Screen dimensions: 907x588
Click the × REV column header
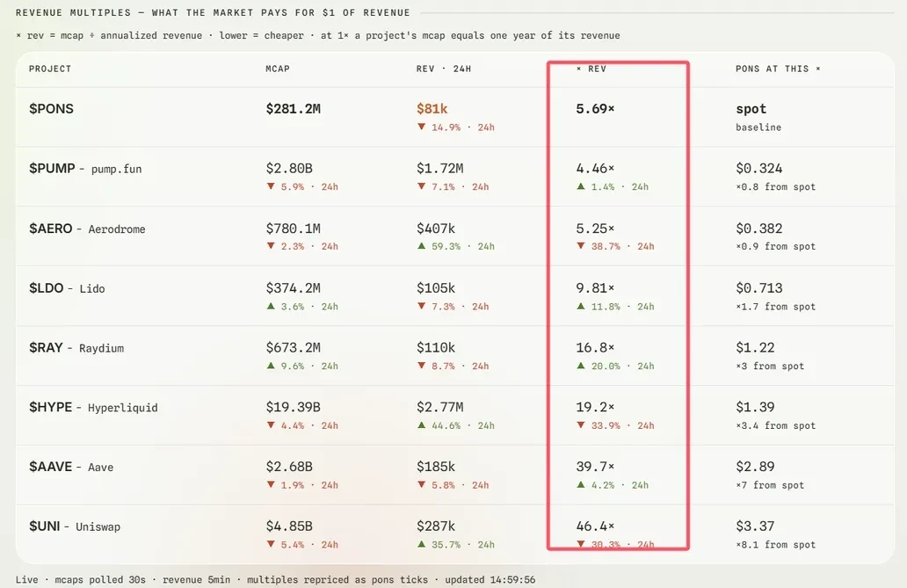[x=591, y=69]
